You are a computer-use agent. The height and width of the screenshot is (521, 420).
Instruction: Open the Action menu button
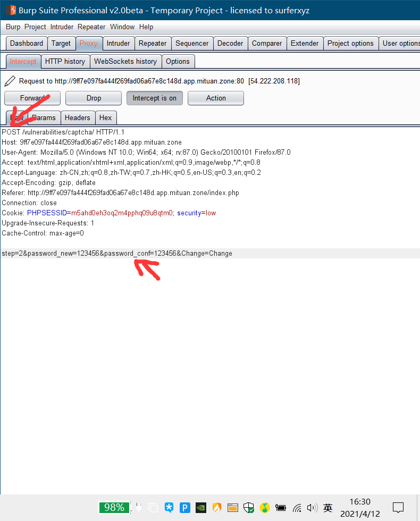(216, 98)
